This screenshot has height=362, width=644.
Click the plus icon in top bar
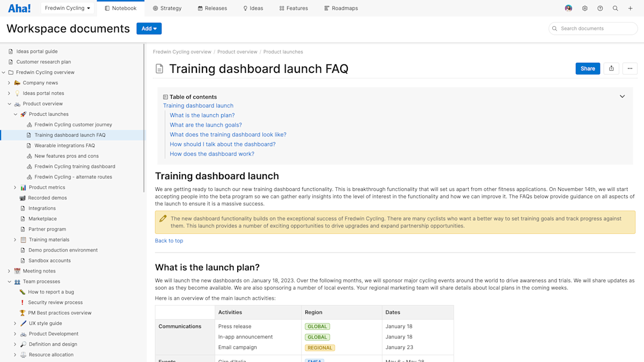click(x=631, y=8)
